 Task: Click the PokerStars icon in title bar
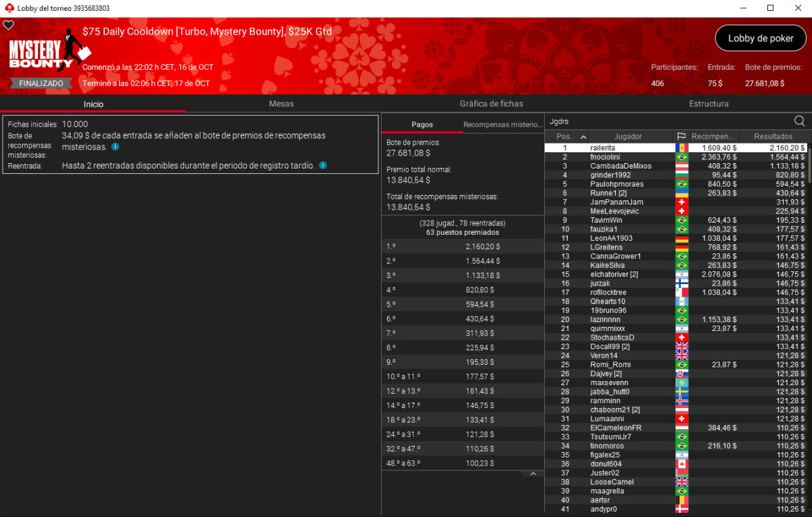pos(8,8)
